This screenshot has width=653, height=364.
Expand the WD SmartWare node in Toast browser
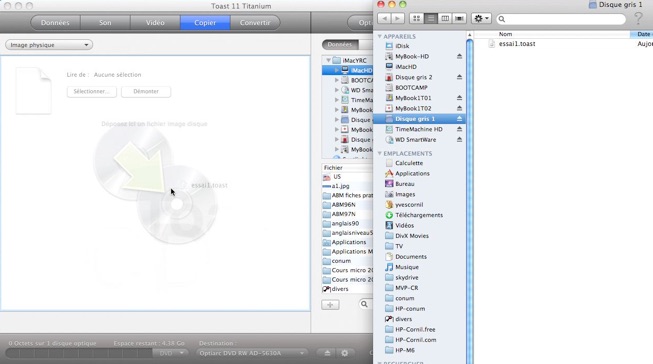point(336,90)
